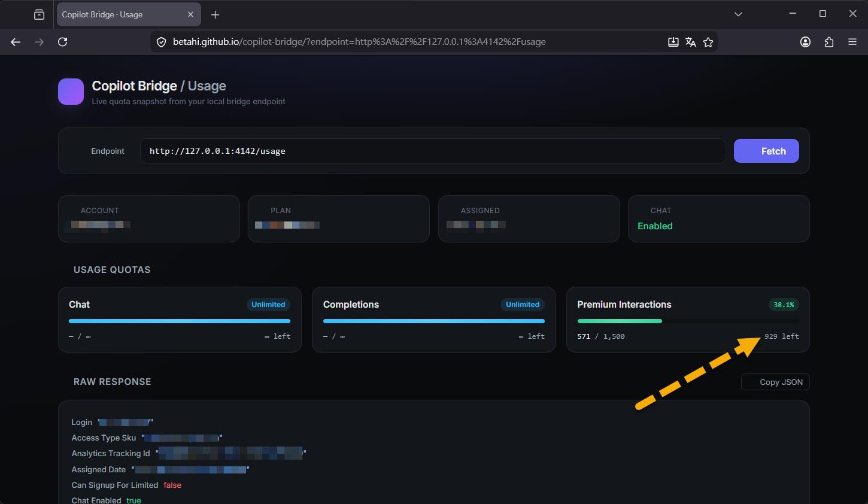This screenshot has width=868, height=504.
Task: Click the "Copilot Bridge / Usage" page heading
Action: tap(159, 86)
